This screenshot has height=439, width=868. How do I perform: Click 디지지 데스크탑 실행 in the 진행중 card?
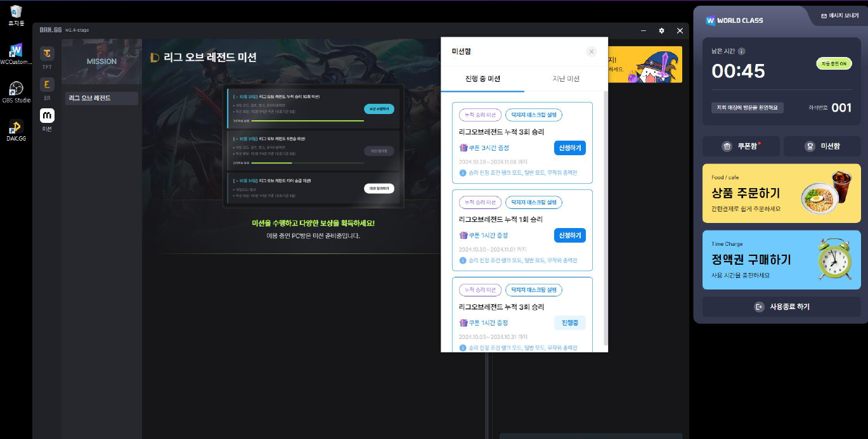pyautogui.click(x=533, y=289)
